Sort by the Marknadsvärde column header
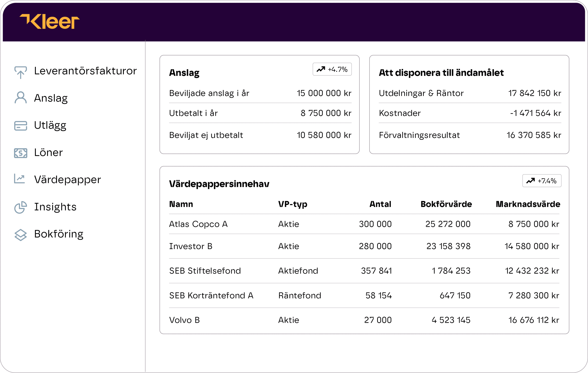Screen dimensions: 588x373 (528, 205)
